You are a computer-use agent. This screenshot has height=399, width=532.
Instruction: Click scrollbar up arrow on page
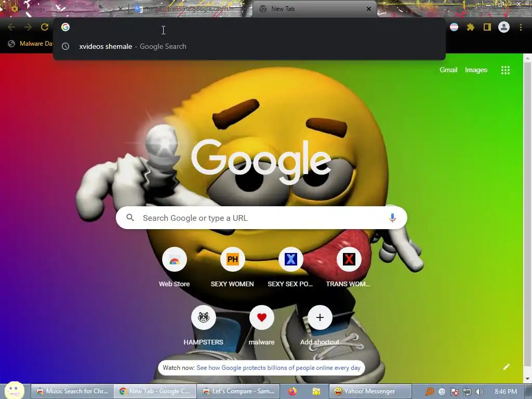527,58
